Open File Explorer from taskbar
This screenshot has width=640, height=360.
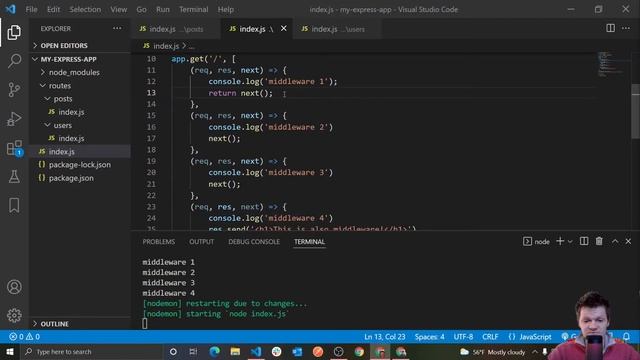click(x=235, y=351)
